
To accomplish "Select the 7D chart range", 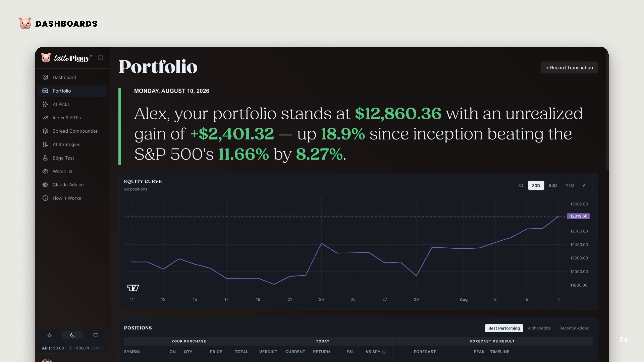I will pyautogui.click(x=521, y=185).
